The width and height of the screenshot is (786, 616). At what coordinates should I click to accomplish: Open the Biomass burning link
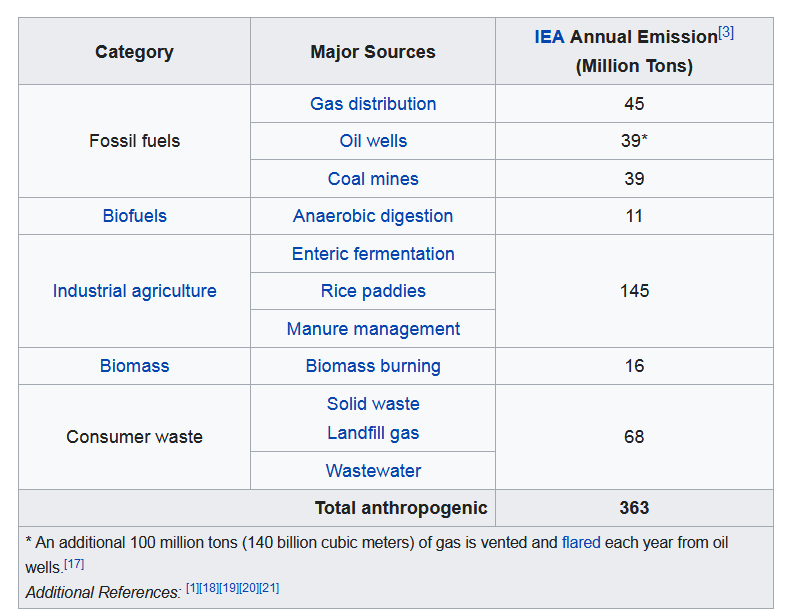point(373,366)
